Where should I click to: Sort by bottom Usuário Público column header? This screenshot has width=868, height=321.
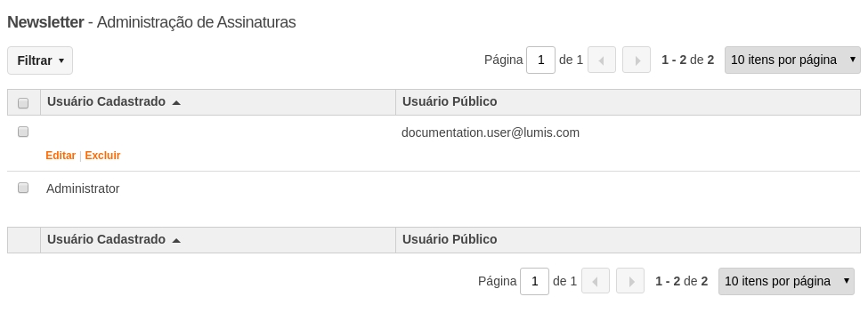(x=450, y=240)
